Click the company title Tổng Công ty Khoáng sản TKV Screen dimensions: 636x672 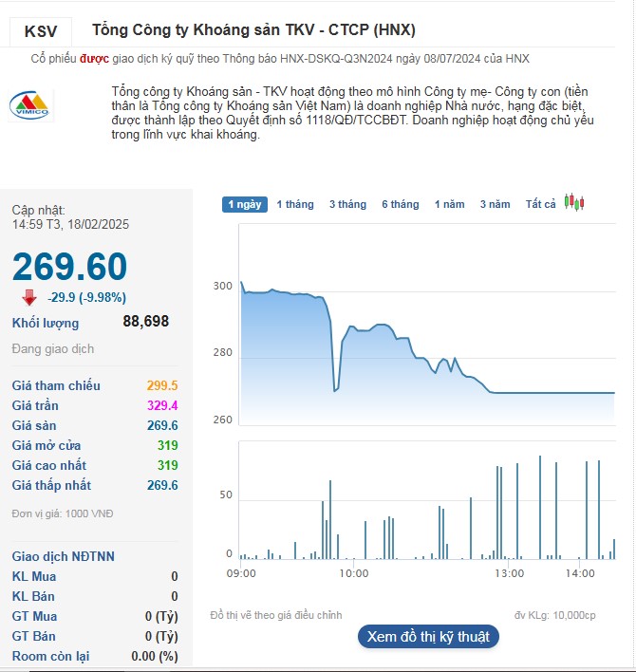[x=253, y=30]
